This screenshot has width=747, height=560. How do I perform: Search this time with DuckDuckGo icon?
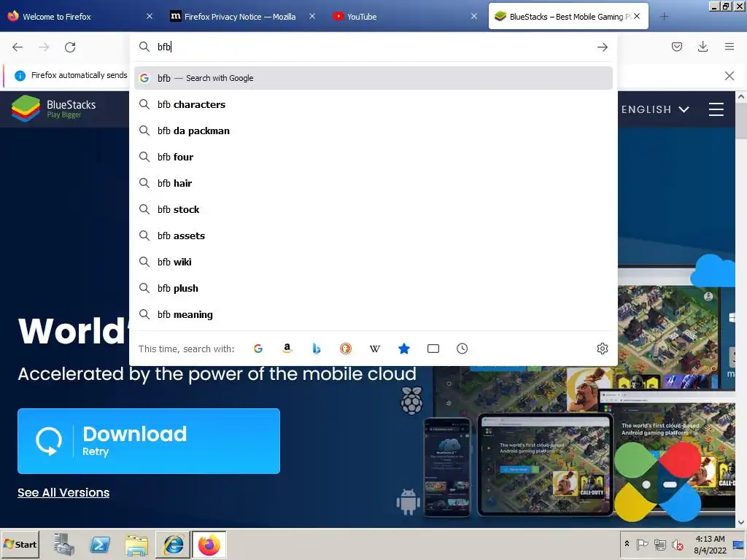coord(345,349)
